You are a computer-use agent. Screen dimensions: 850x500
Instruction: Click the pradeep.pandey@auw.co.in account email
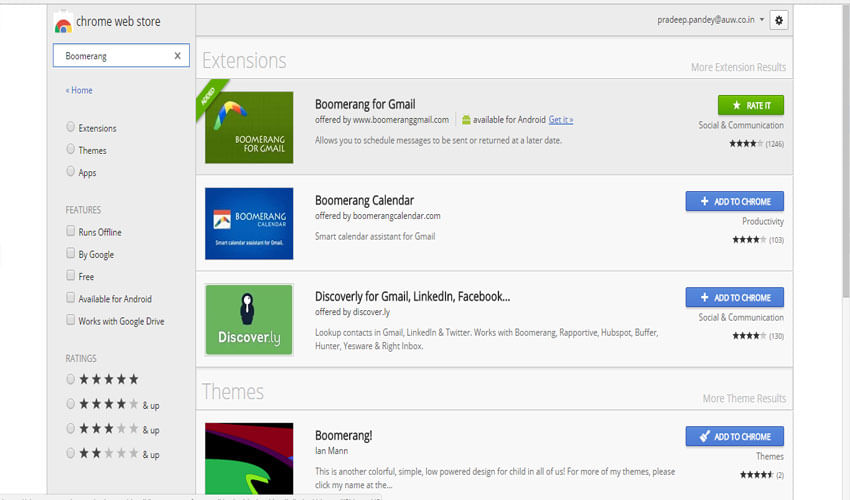[x=706, y=20]
